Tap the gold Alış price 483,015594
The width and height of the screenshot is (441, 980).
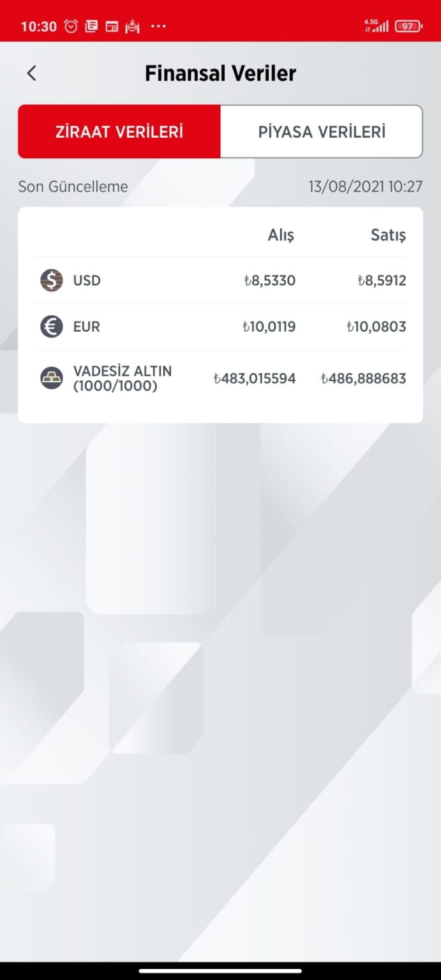254,378
